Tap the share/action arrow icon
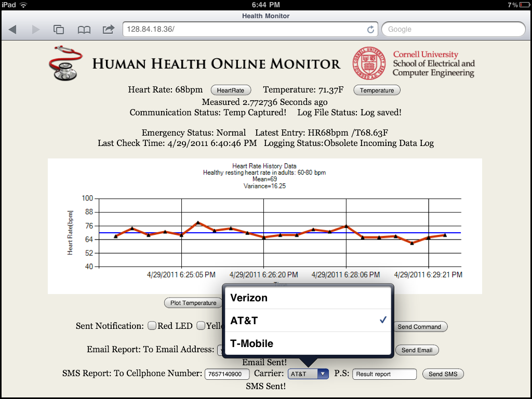Screen dimensions: 532x399 pos(109,30)
